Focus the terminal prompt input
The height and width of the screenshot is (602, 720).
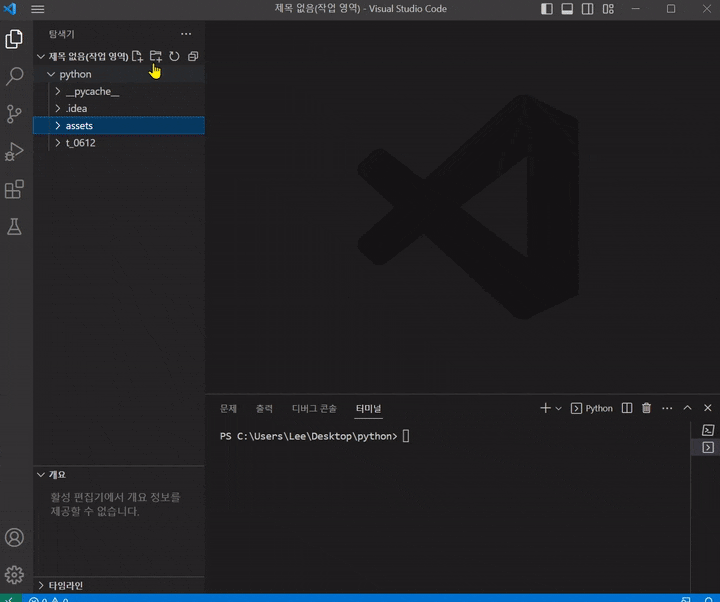pyautogui.click(x=406, y=436)
